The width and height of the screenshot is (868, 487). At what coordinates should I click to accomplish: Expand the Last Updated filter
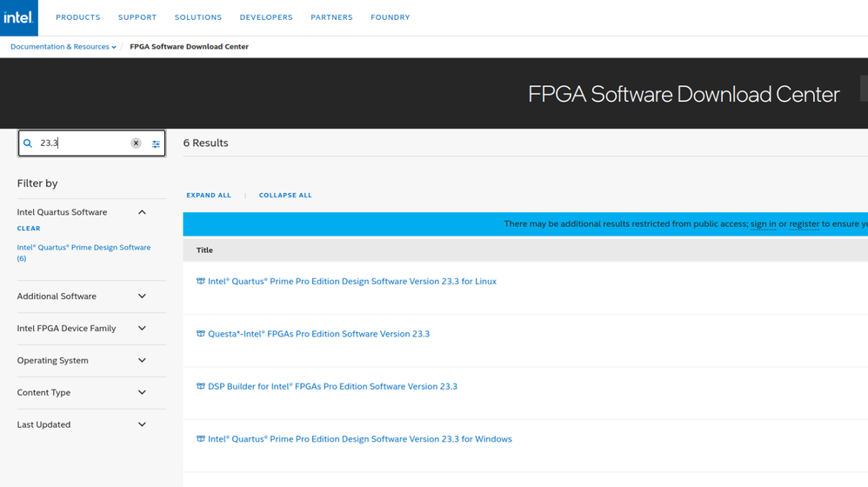[142, 424]
